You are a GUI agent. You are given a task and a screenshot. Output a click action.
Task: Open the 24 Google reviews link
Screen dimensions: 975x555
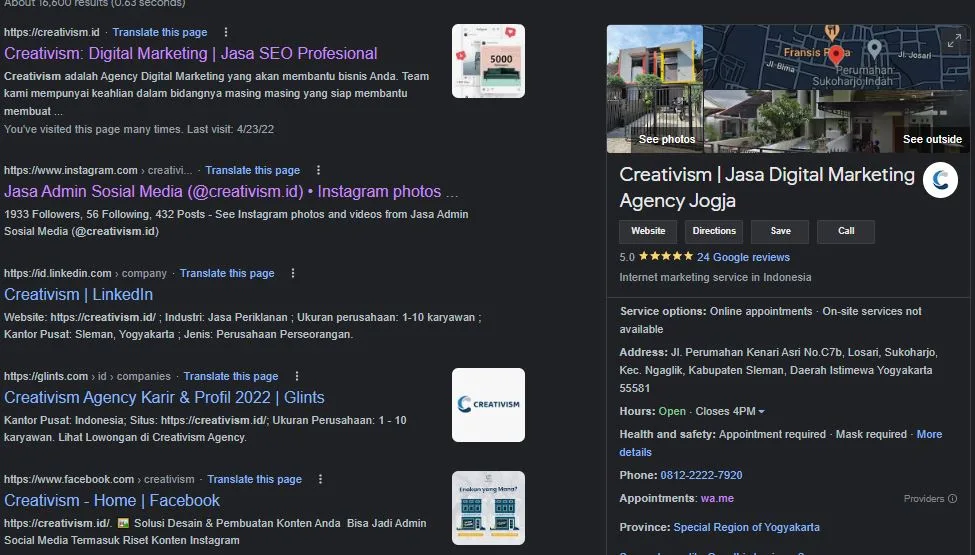(x=743, y=257)
